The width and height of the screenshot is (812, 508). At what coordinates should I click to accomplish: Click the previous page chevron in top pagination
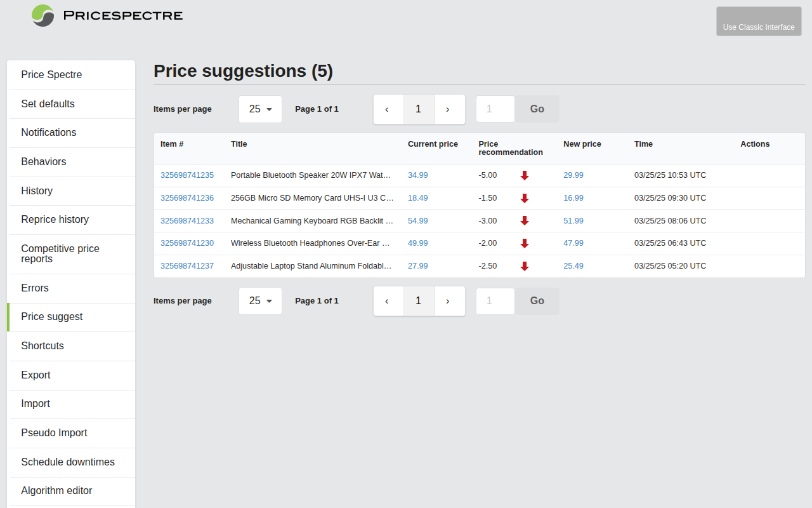[x=388, y=109]
